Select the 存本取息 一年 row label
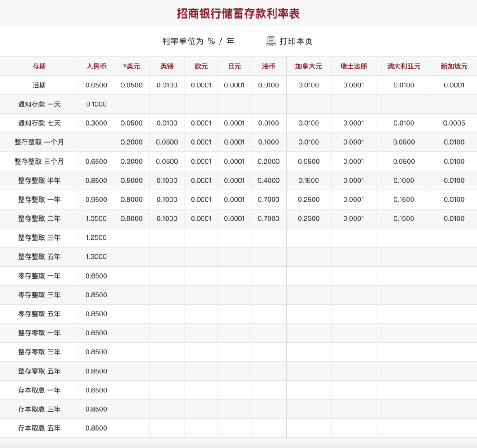This screenshot has width=477, height=448. [39, 390]
